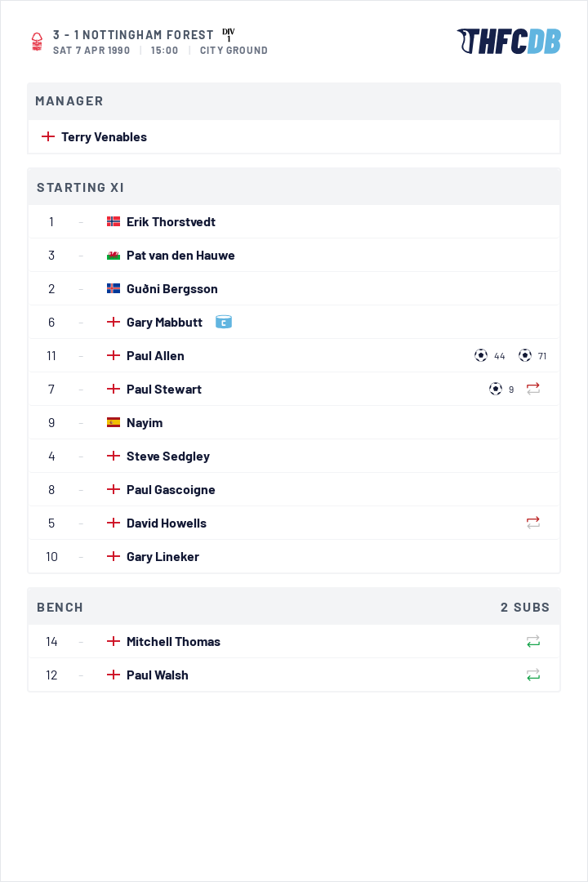Click Paul Allen's 44th minute goal icon

pos(480,355)
